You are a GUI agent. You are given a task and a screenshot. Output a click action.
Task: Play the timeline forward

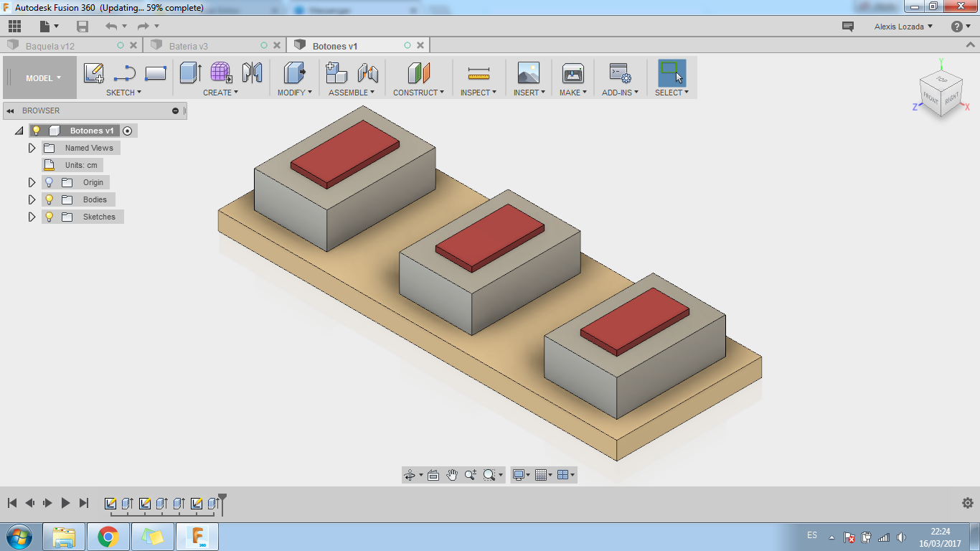click(x=65, y=503)
